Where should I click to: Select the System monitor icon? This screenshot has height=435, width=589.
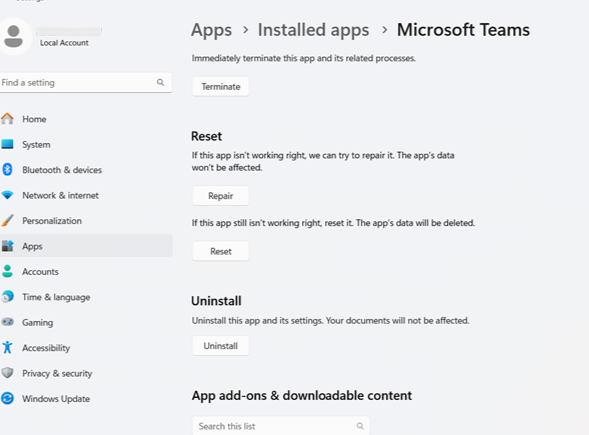click(7, 144)
